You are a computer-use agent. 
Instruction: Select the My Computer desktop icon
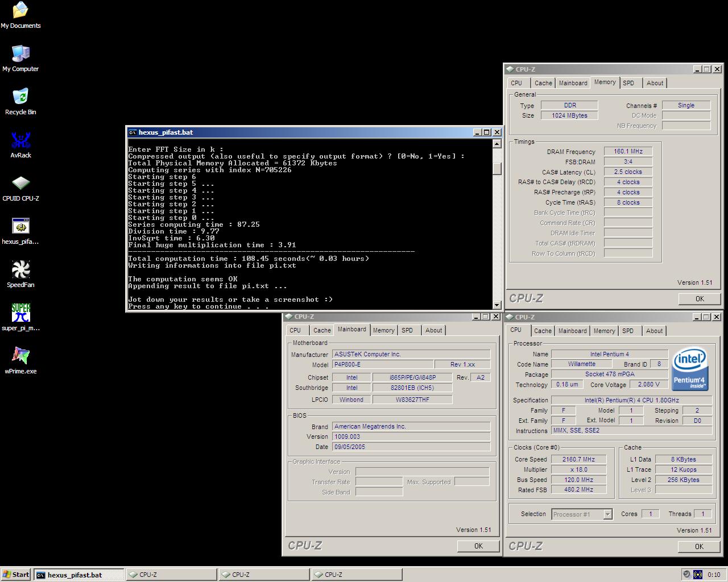tap(20, 59)
